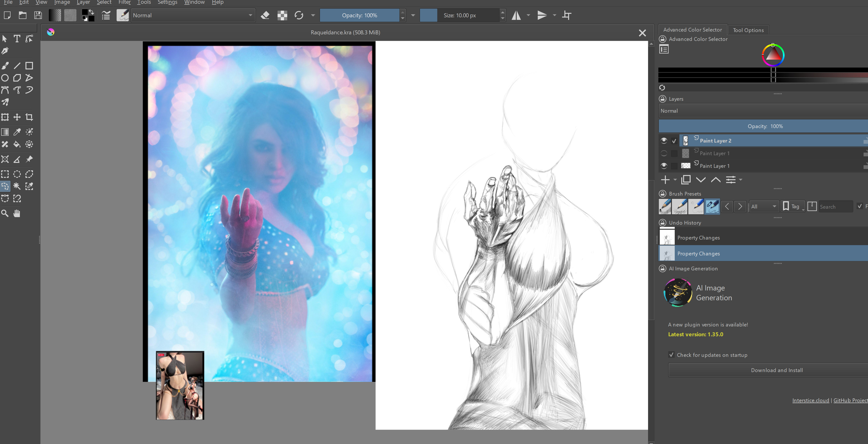
Task: Pick the Fill bucket tool
Action: click(17, 145)
